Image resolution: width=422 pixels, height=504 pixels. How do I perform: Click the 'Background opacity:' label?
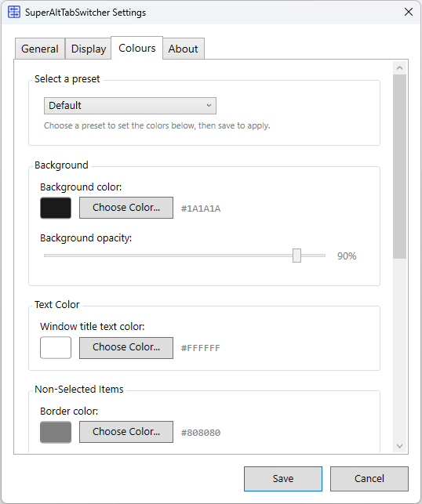coord(85,238)
